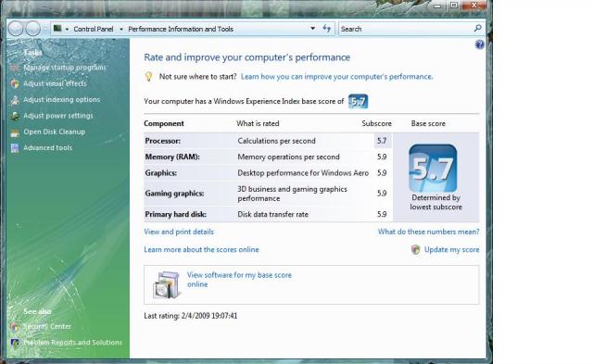Click the Last rating date text
Image resolution: width=593 pixels, height=364 pixels.
[191, 316]
